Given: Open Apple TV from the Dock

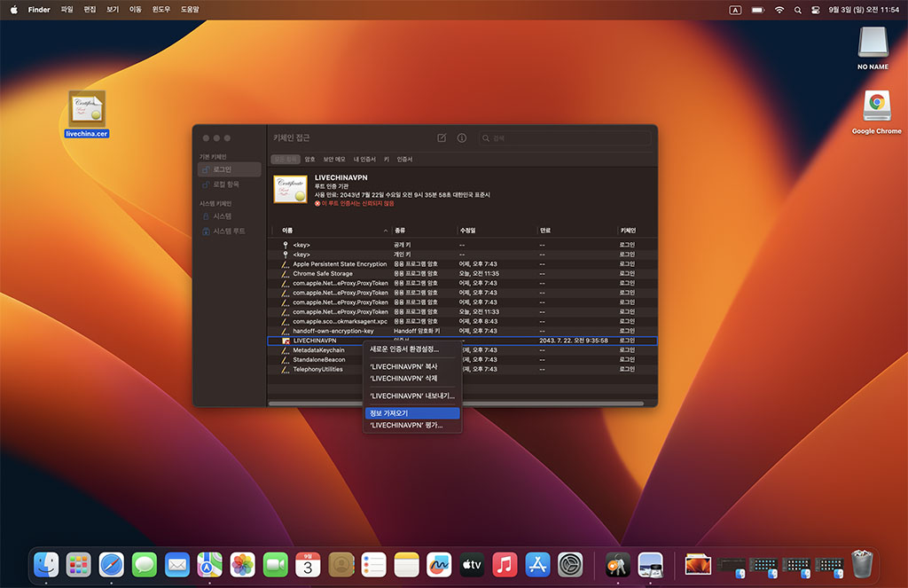Looking at the screenshot, I should click(472, 564).
